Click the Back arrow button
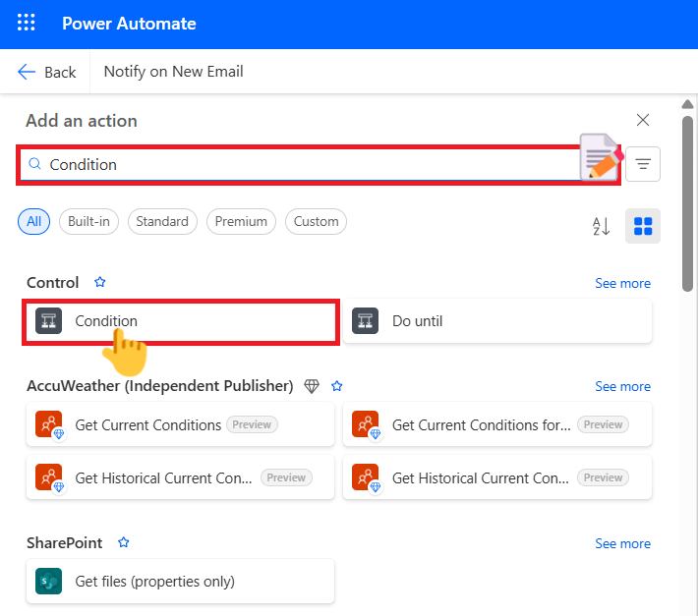Viewport: 698px width, 616px height. click(x=46, y=72)
